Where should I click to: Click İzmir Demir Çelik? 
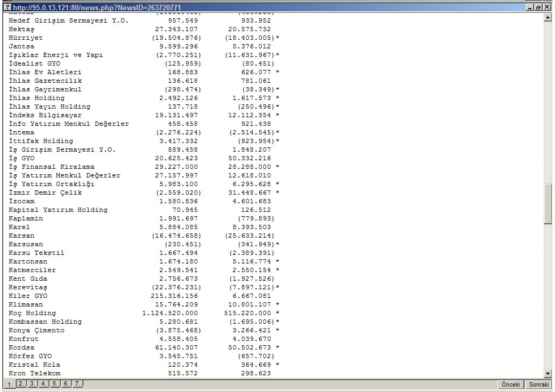45,193
